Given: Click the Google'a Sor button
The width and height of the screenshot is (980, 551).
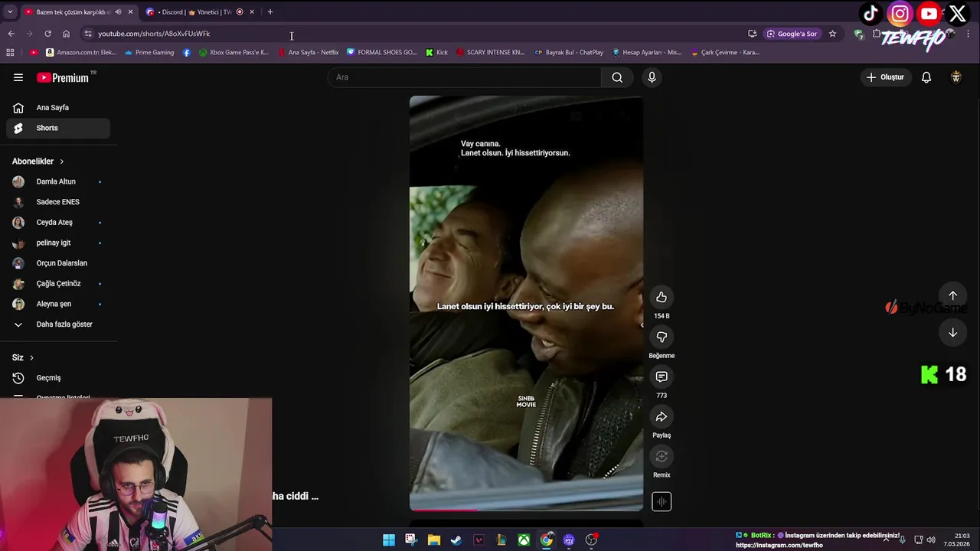Looking at the screenshot, I should [x=792, y=34].
